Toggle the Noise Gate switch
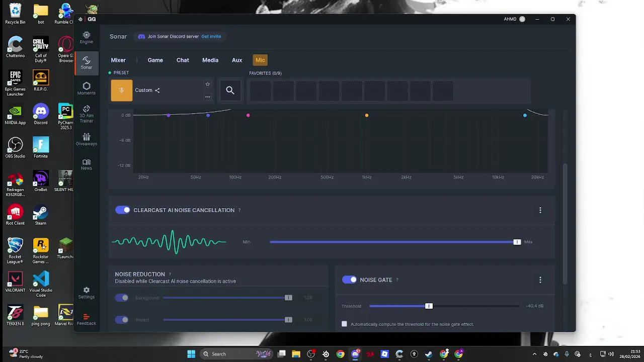 pos(349,280)
